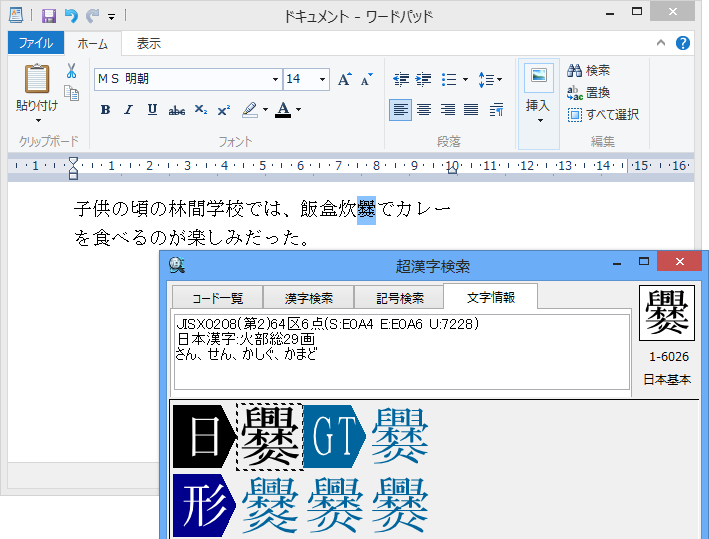Image resolution: width=709 pixels, height=539 pixels.
Task: Switch to the 漢字検索 tab
Action: 309,298
